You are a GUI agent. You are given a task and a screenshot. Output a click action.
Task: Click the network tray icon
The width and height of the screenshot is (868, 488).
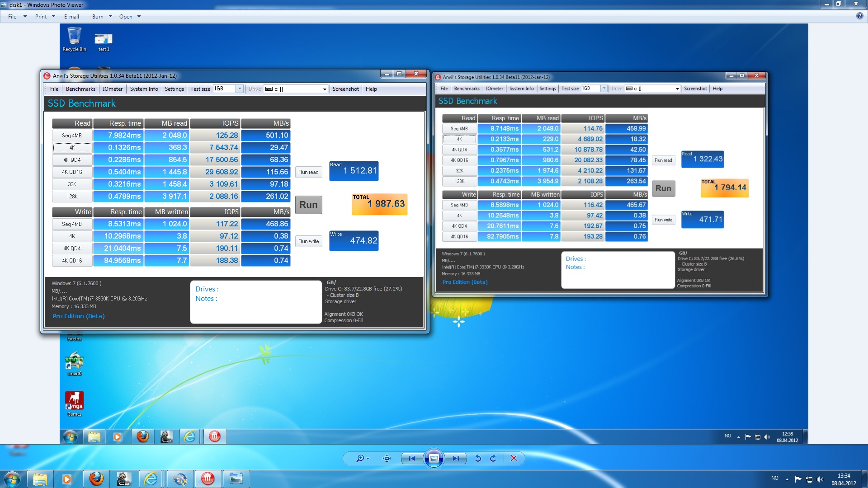point(809,479)
